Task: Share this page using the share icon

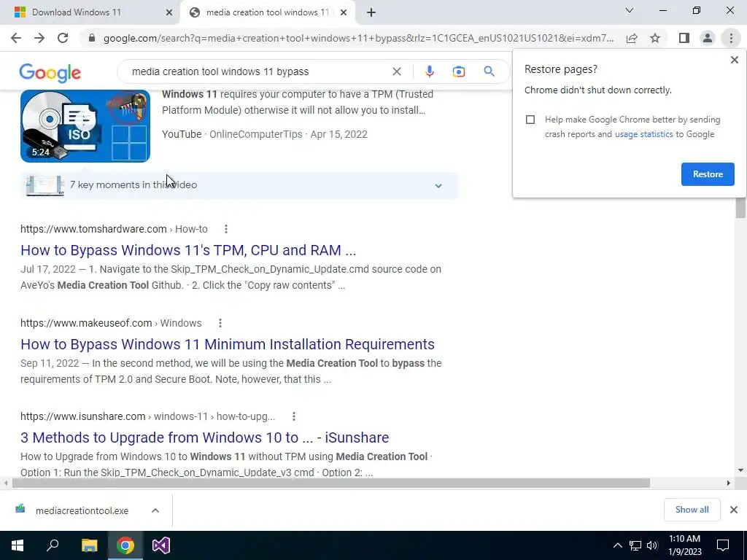Action: pyautogui.click(x=632, y=38)
